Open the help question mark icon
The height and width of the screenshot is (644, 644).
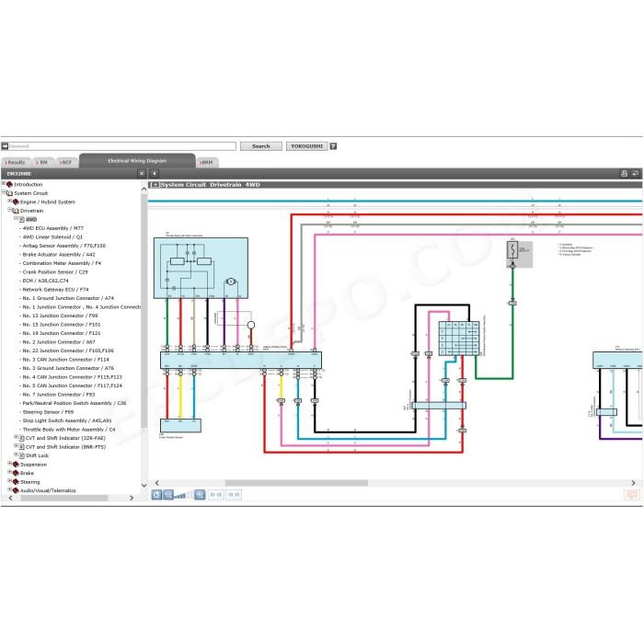tap(333, 146)
